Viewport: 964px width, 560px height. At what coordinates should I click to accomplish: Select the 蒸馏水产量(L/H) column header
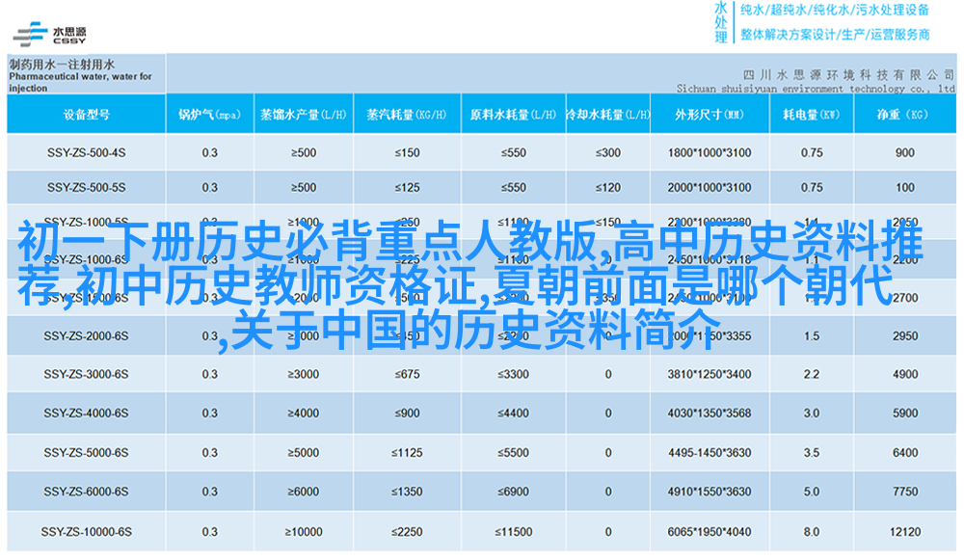(x=303, y=115)
